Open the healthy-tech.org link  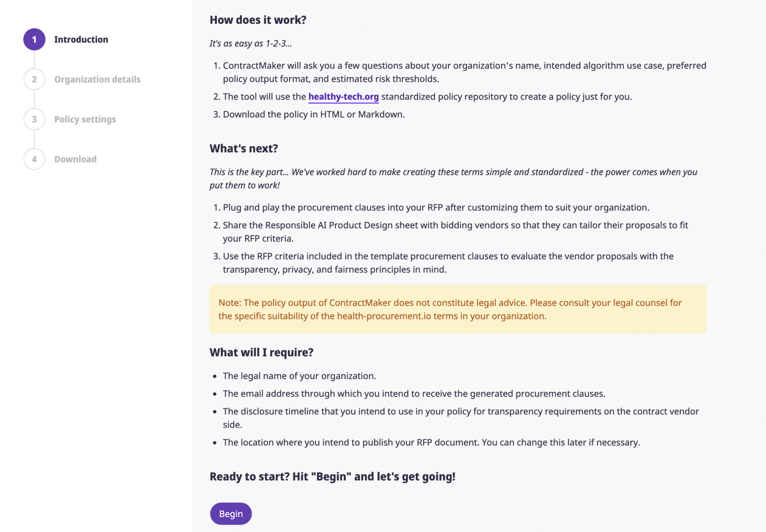tap(343, 97)
